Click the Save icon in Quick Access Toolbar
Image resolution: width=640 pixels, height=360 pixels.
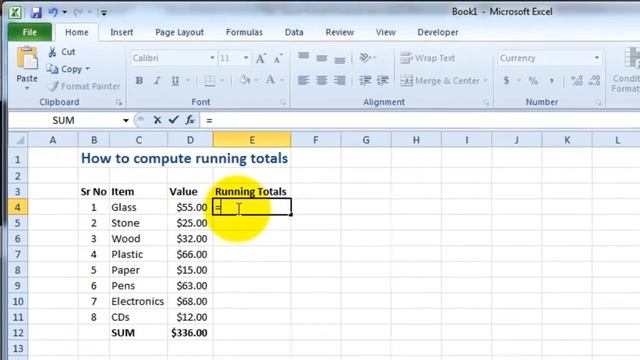[x=36, y=13]
